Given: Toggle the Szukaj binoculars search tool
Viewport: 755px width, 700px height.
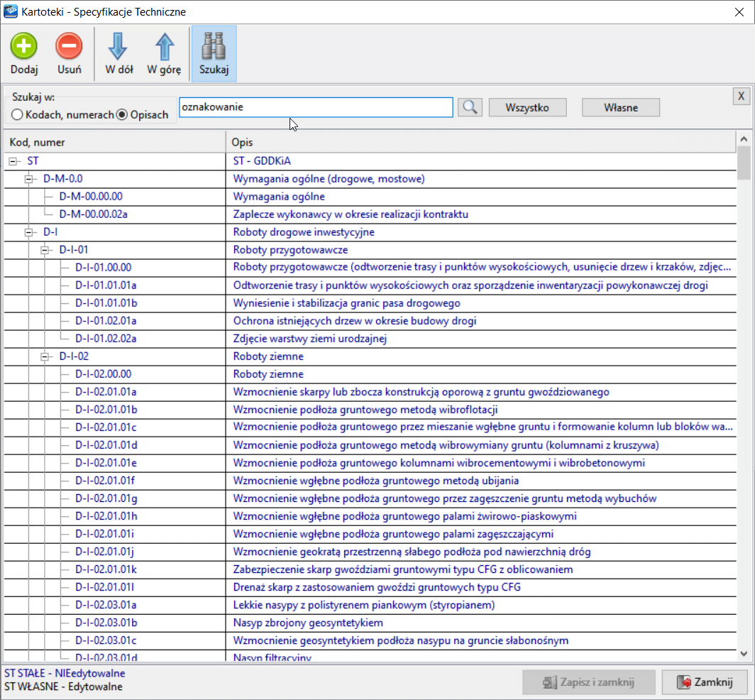Looking at the screenshot, I should click(214, 53).
